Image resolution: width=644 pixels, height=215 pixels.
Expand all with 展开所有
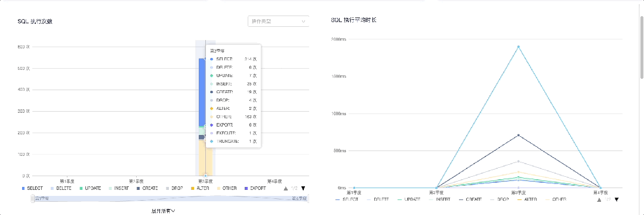click(x=163, y=211)
